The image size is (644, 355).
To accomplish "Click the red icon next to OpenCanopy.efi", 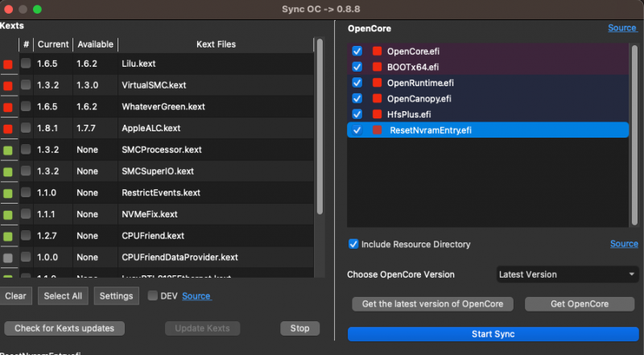I will [376, 98].
